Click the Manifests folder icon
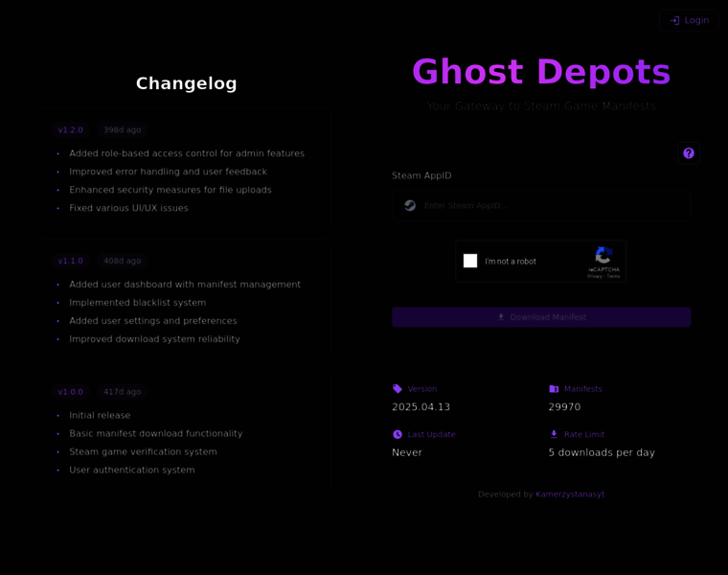728x575 pixels. [554, 389]
